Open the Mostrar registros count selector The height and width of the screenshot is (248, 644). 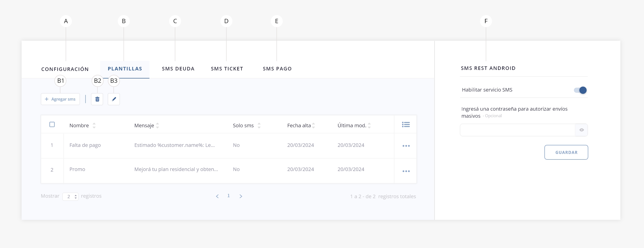(x=70, y=197)
